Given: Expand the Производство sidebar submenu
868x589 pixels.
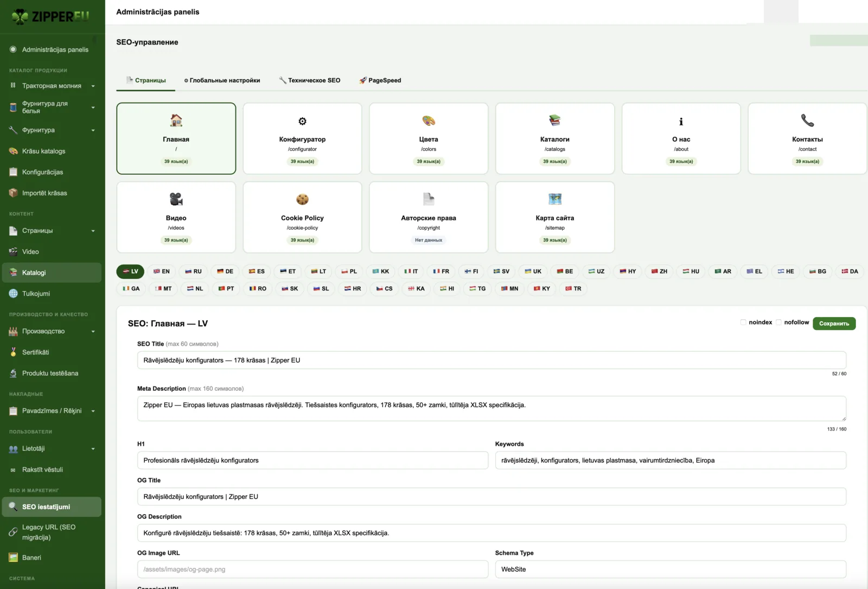Looking at the screenshot, I should tap(52, 331).
